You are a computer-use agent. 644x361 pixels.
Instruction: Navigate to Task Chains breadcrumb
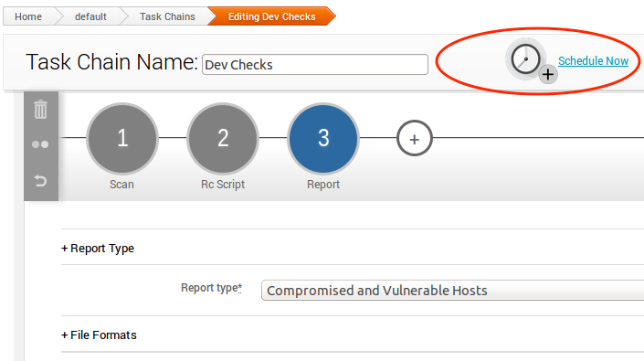(167, 16)
